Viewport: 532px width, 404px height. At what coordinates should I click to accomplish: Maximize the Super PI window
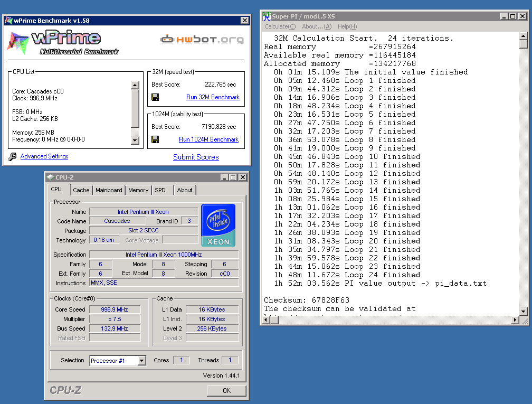click(x=512, y=16)
